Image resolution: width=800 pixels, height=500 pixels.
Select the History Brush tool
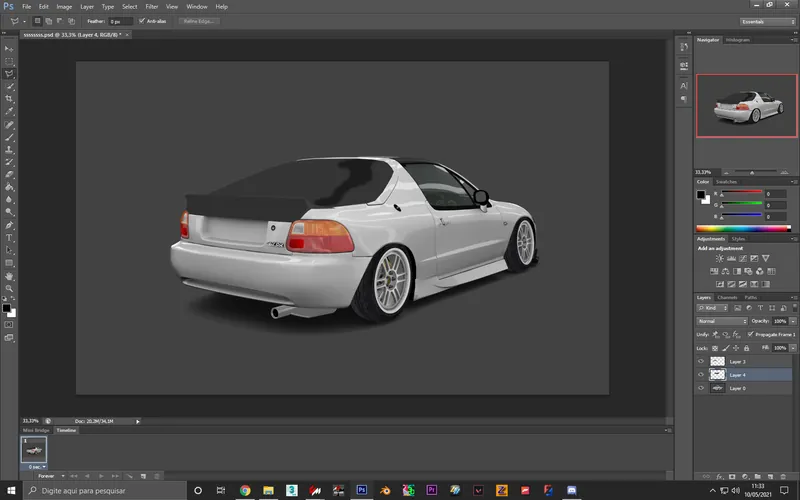(9, 162)
